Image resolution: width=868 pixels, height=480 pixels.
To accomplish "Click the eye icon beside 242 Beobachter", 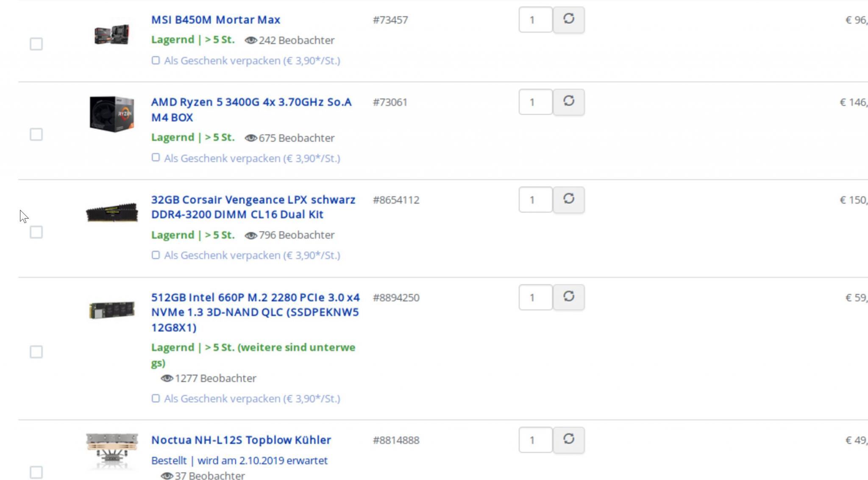I will click(x=250, y=40).
